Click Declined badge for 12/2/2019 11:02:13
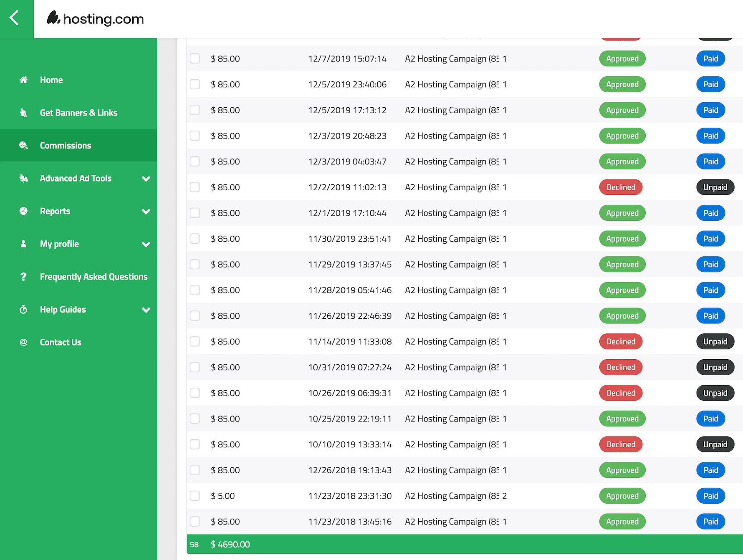 click(x=621, y=187)
